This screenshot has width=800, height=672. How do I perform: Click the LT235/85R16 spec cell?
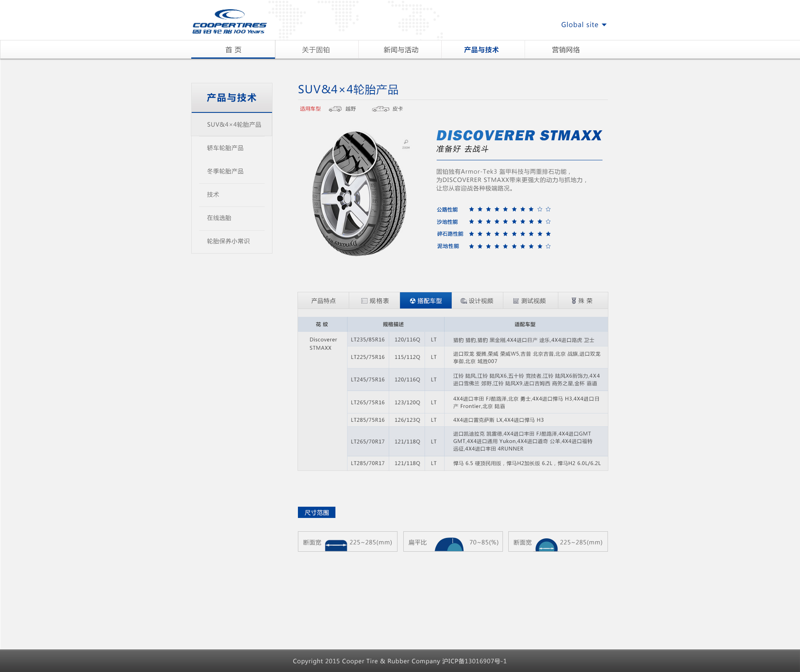368,339
